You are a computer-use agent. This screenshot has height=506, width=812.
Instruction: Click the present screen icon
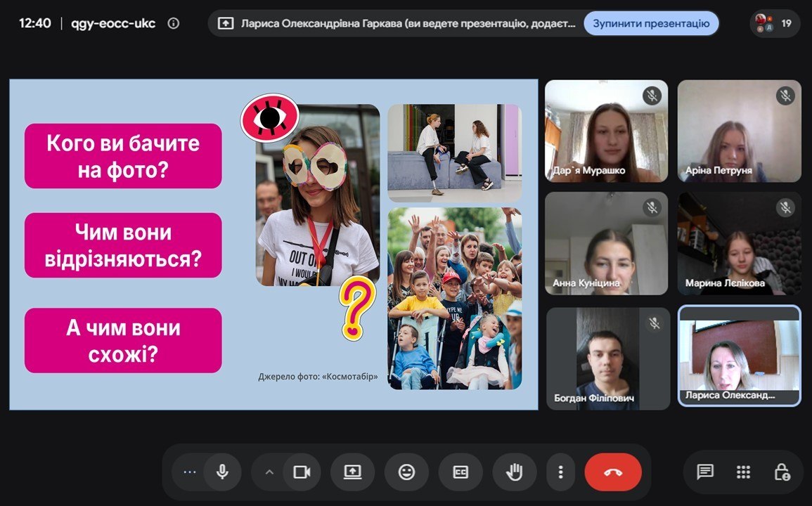pos(353,472)
